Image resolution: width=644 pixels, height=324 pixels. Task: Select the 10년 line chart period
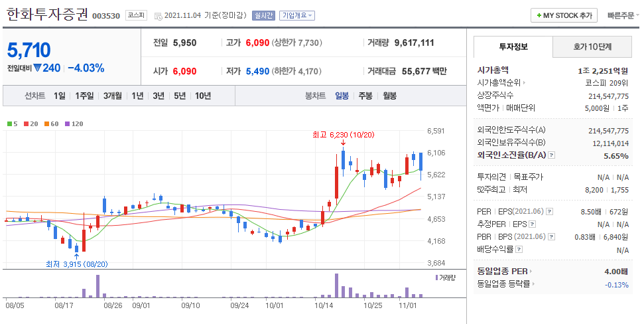coord(203,96)
